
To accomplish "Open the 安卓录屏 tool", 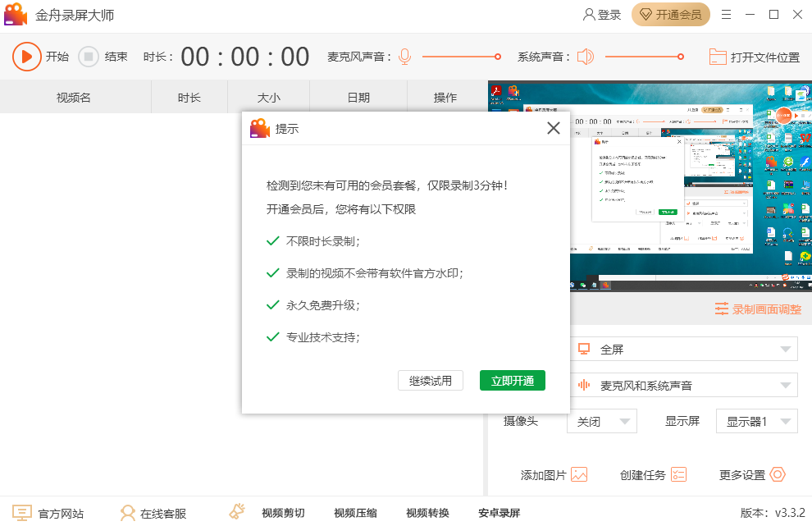I will coord(500,513).
